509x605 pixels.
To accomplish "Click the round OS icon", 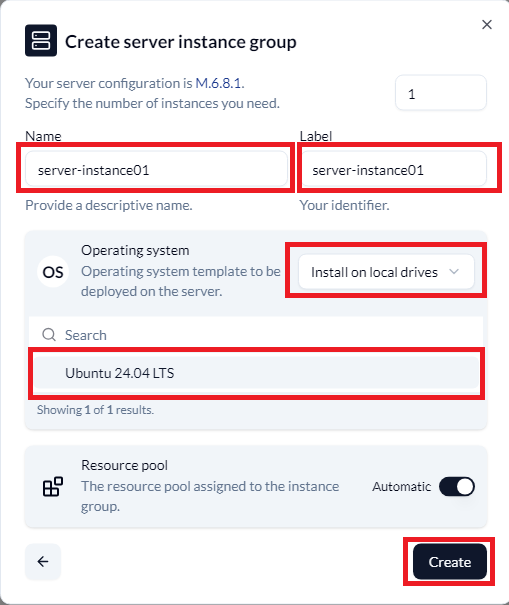I will tap(53, 272).
